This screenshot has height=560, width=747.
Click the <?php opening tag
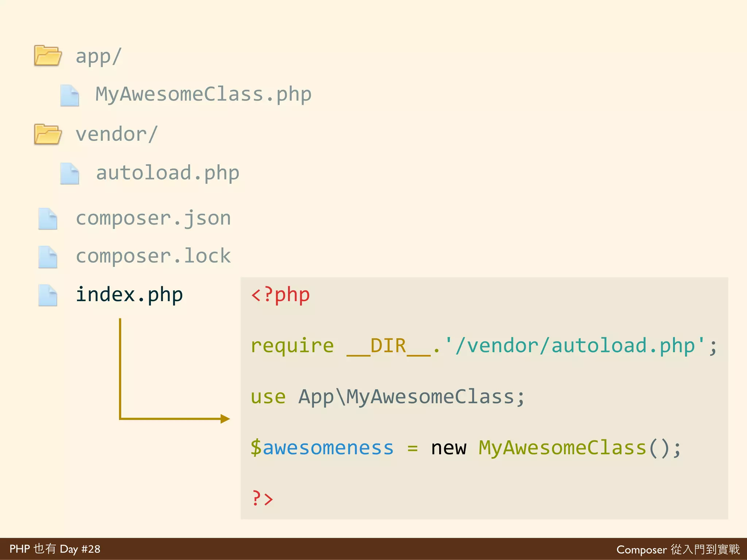(x=280, y=295)
